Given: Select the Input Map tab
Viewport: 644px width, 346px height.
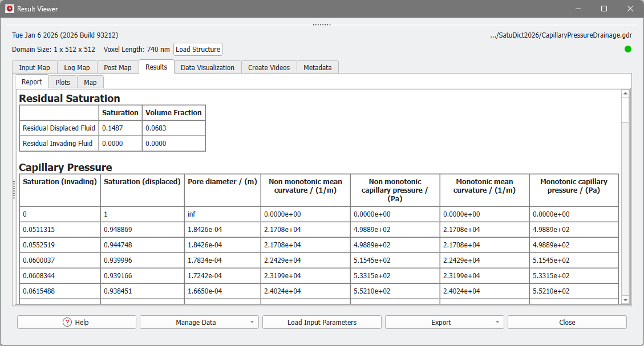Looking at the screenshot, I should pyautogui.click(x=34, y=67).
